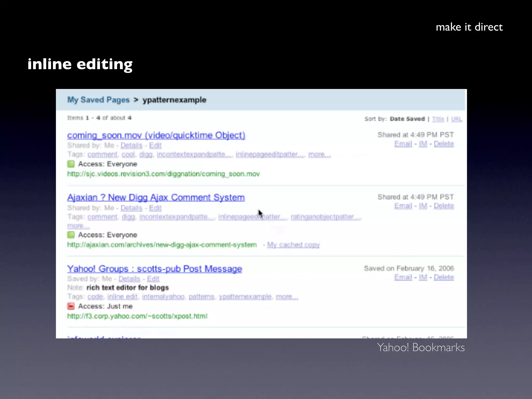532x399 pixels.
Task: Open My cached copy link
Action: (x=293, y=245)
